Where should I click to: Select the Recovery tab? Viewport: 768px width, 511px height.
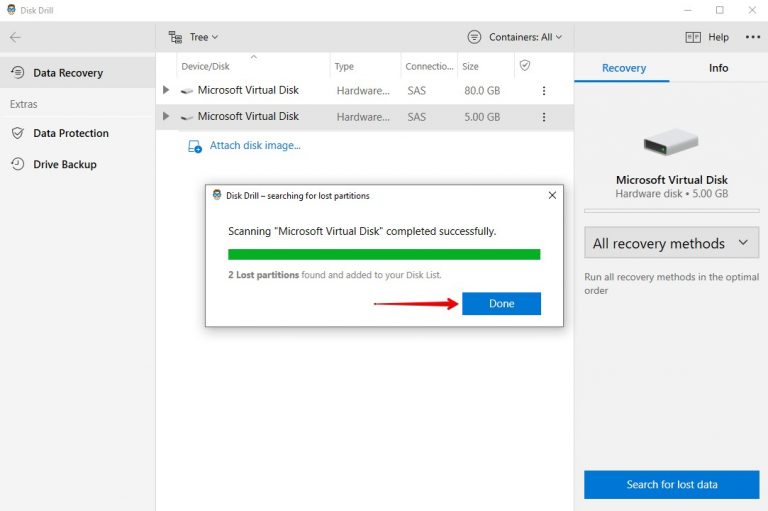click(623, 68)
